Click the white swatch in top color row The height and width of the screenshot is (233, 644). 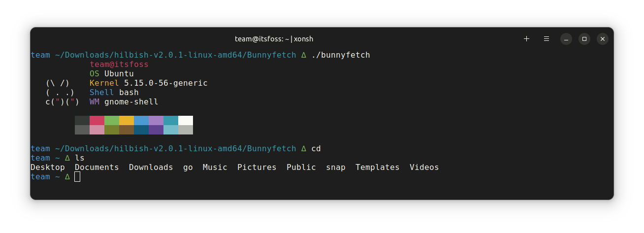(x=186, y=121)
